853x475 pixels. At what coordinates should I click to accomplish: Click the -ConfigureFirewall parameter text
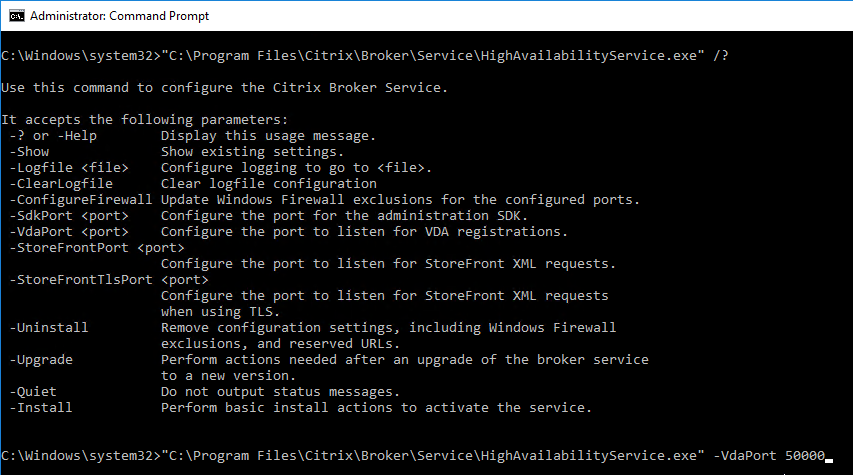(81, 200)
